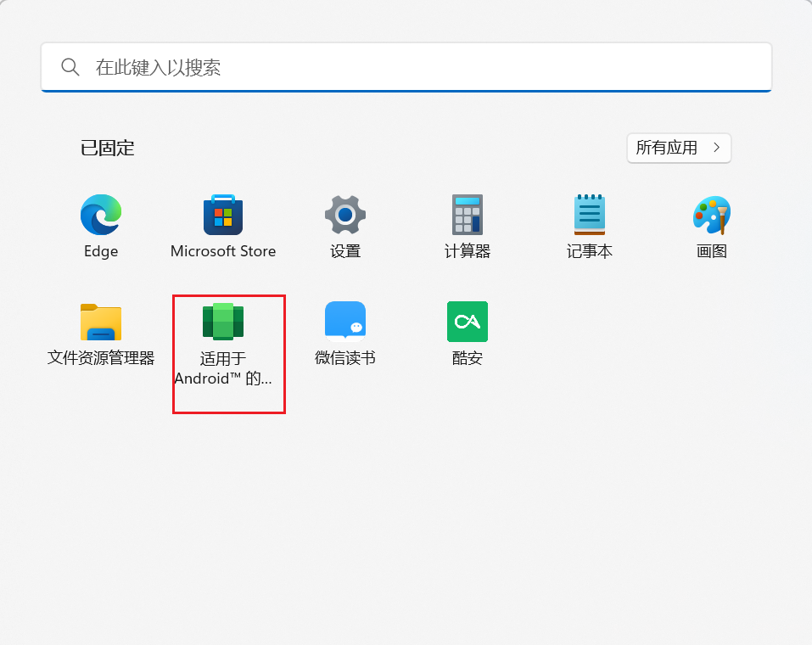This screenshot has height=645, width=812.
Task: Open the Microsoft Store app
Action: [x=222, y=215]
